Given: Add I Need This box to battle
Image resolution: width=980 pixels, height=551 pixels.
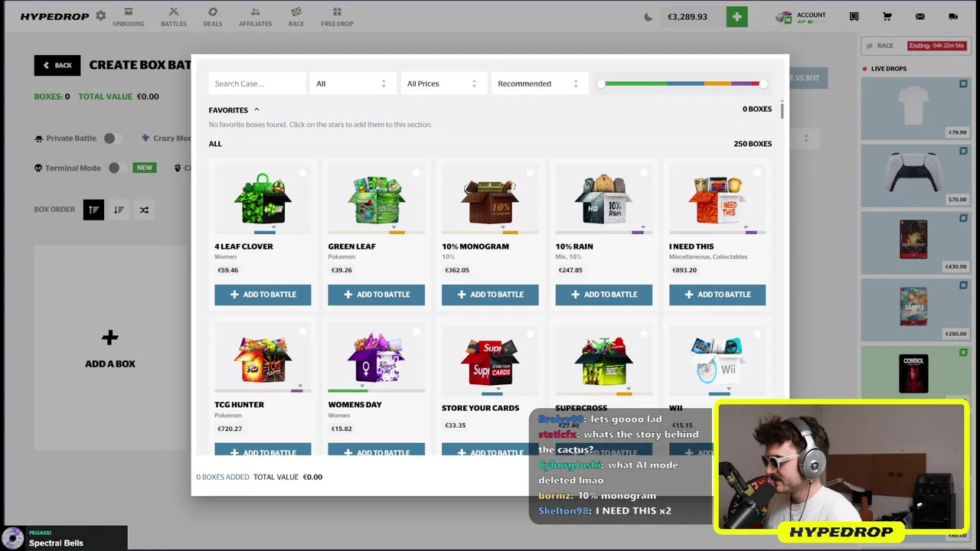Looking at the screenshot, I should click(x=717, y=295).
